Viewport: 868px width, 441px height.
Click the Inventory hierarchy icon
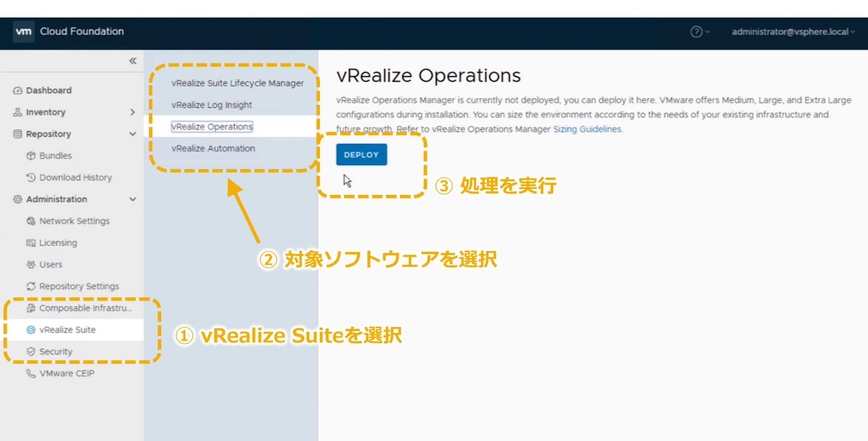[x=18, y=112]
